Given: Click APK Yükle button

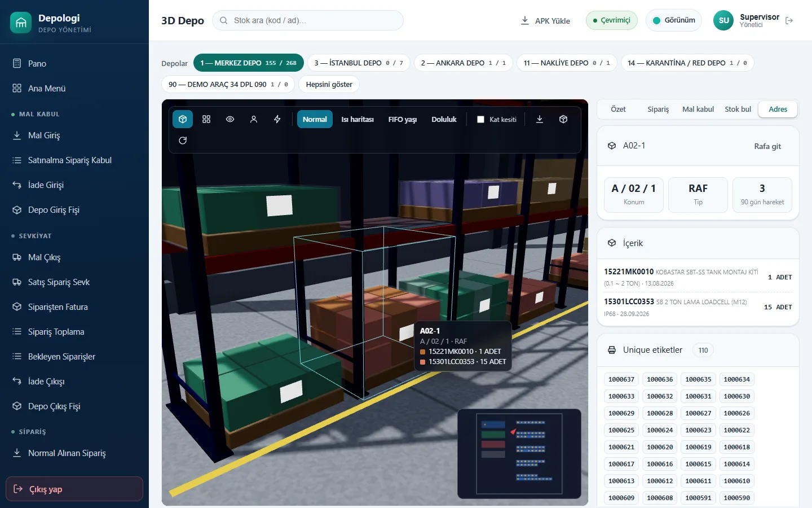Looking at the screenshot, I should tap(545, 20).
